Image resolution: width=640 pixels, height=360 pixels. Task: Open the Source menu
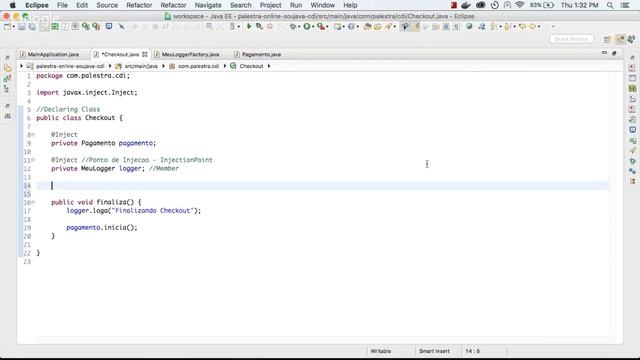pyautogui.click(x=107, y=5)
